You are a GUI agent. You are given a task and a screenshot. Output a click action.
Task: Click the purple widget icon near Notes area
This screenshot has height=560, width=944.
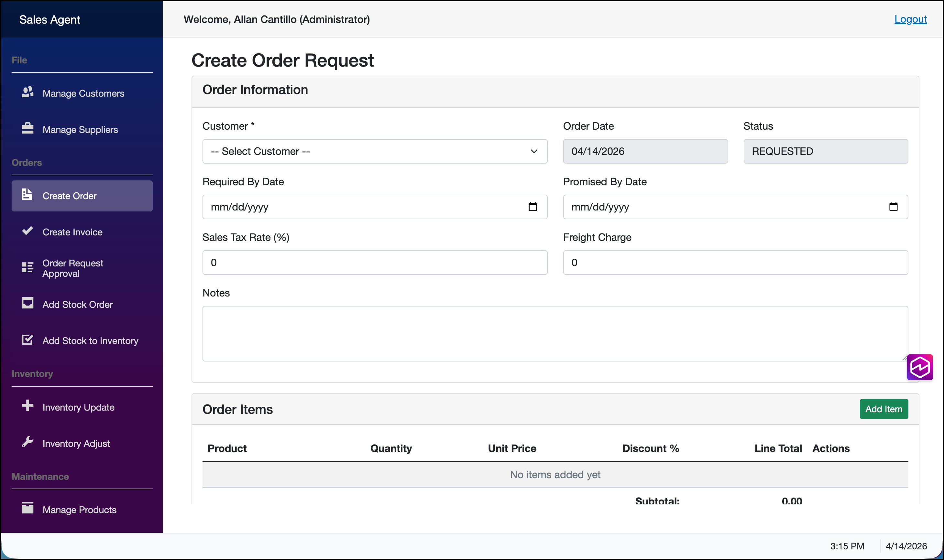pos(920,367)
